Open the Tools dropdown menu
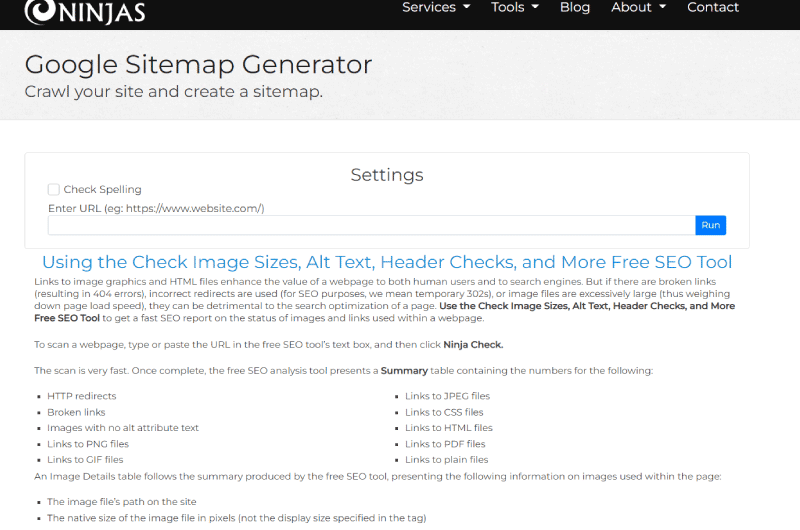The width and height of the screenshot is (800, 530). click(514, 7)
